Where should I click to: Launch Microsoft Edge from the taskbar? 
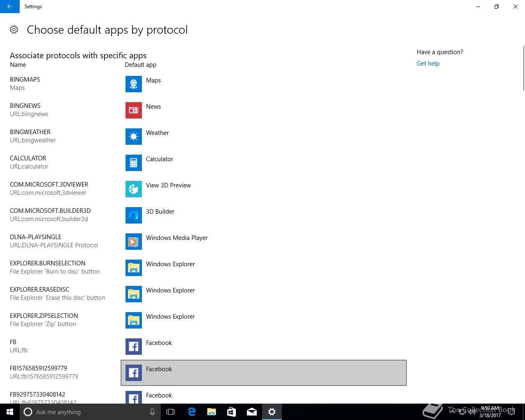click(191, 412)
